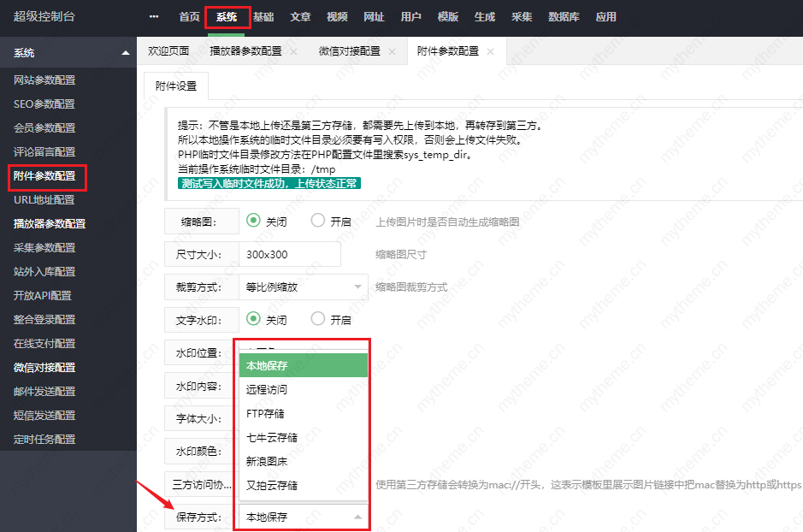Click the overflow "..." icon in top bar
The height and width of the screenshot is (532, 803).
pyautogui.click(x=152, y=15)
